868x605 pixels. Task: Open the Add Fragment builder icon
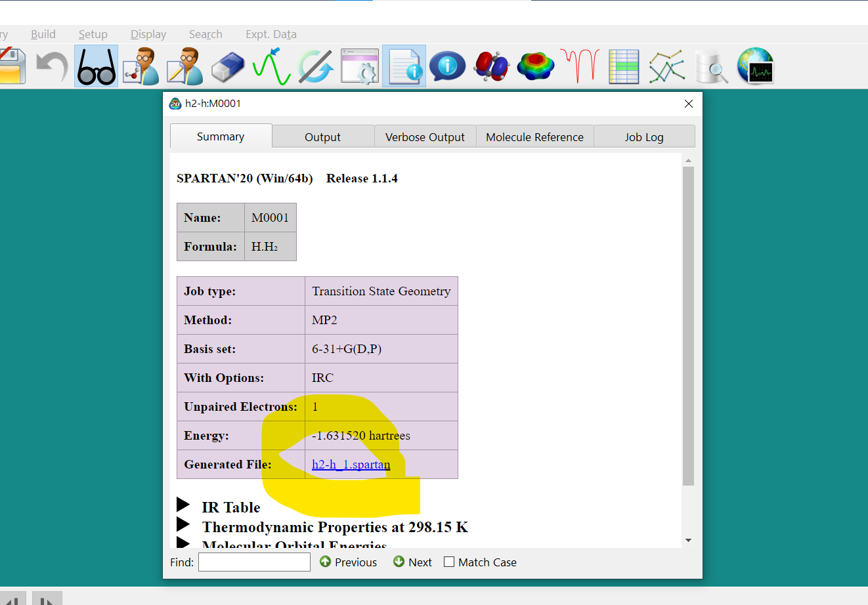[141, 66]
